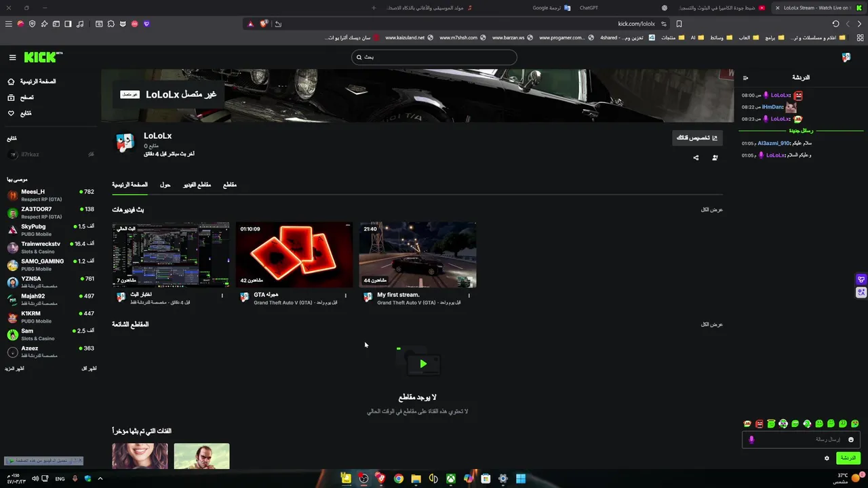Click the Kick logo

click(43, 57)
